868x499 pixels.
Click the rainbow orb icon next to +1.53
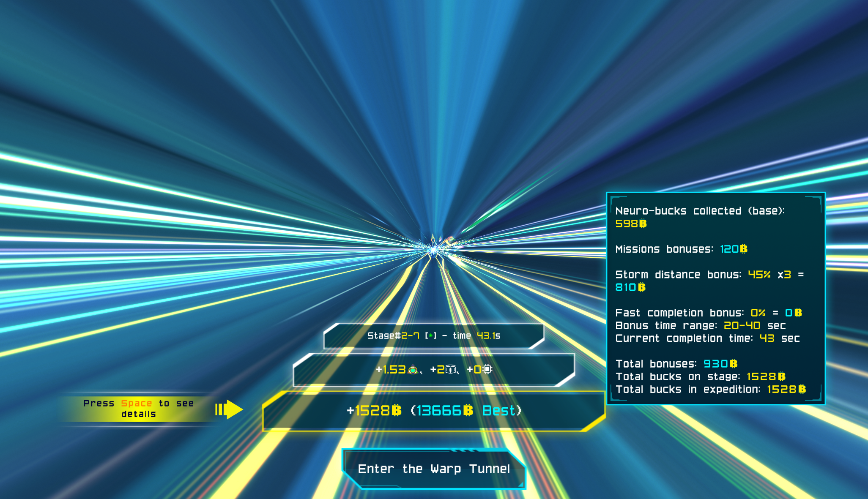(x=413, y=370)
